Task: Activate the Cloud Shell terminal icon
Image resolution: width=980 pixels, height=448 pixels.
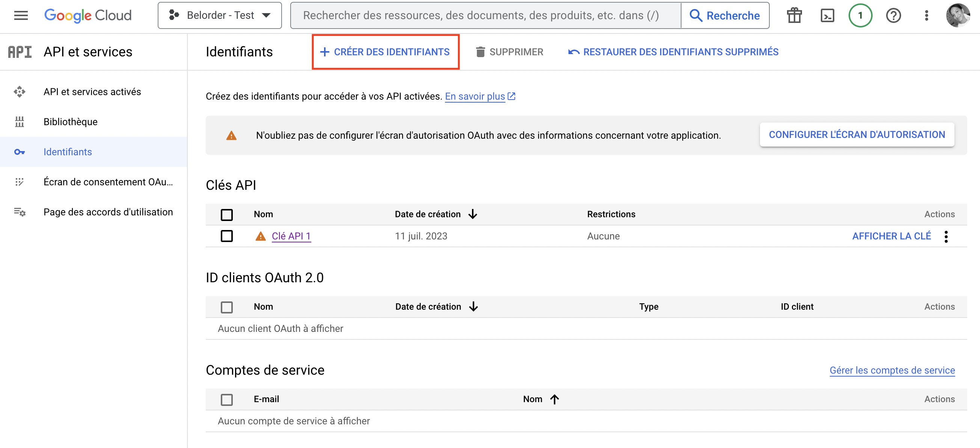Action: pyautogui.click(x=828, y=15)
